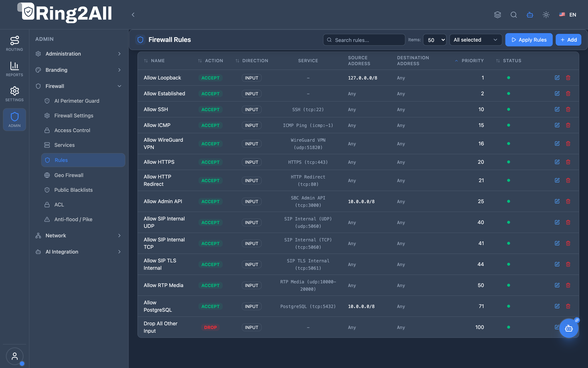The image size is (588, 368).
Task: Click the robot assistant icon in header
Action: coord(530,15)
